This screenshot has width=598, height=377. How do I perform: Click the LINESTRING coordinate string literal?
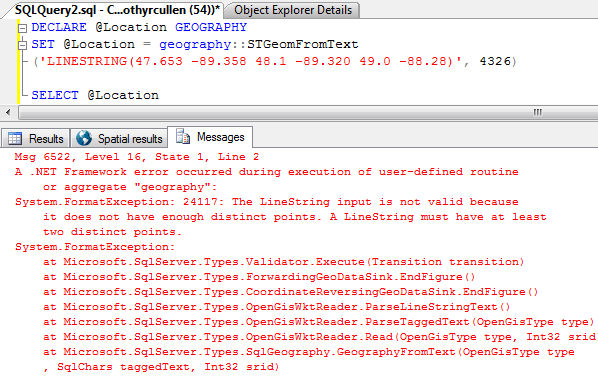(x=252, y=61)
